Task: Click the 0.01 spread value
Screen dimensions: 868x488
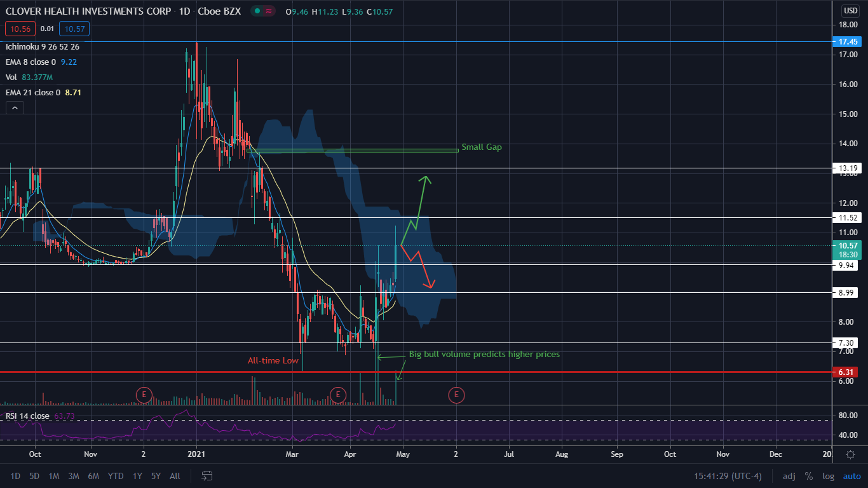Action: [47, 29]
